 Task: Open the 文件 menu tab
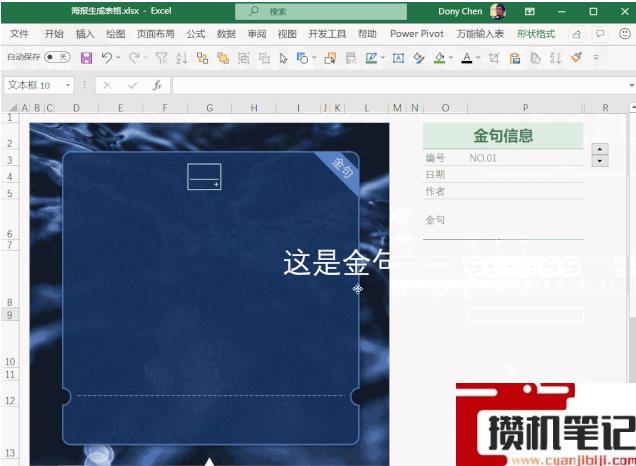click(19, 34)
